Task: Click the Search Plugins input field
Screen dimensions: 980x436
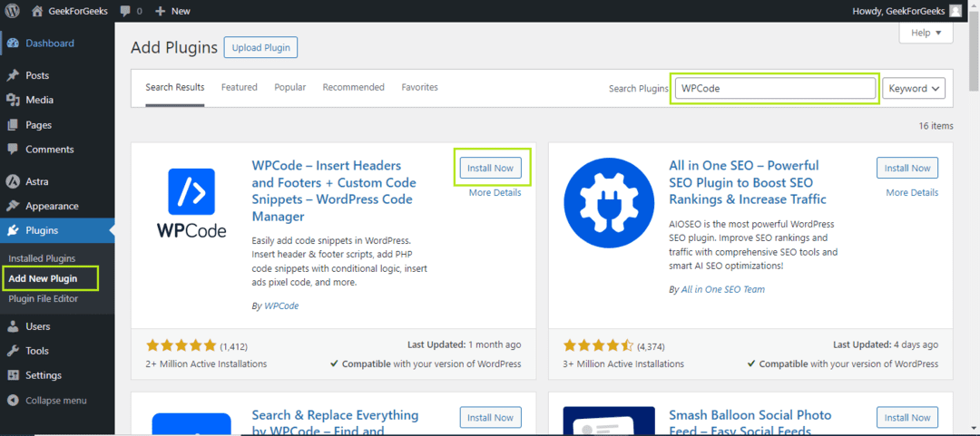Action: [775, 88]
